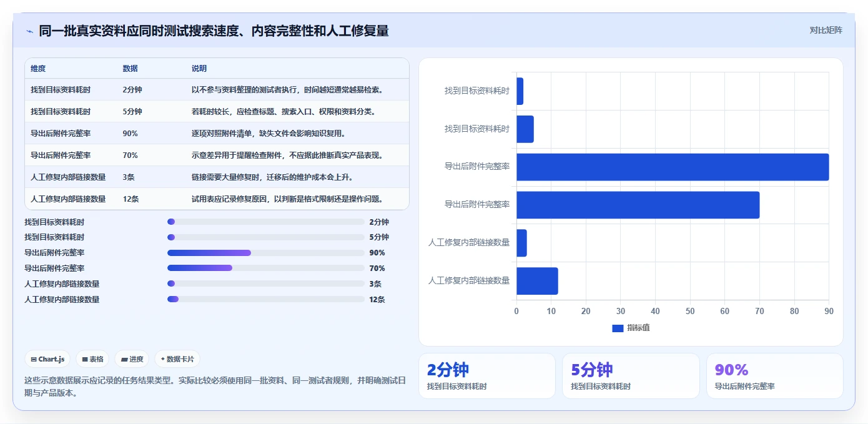Click the chart bar reaching 70

point(638,205)
